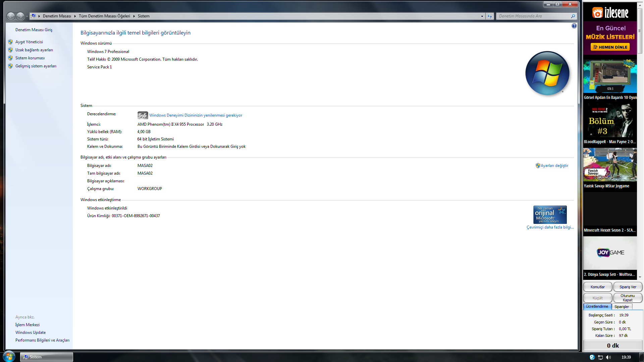Click the 0 dk counter bar

click(612, 346)
